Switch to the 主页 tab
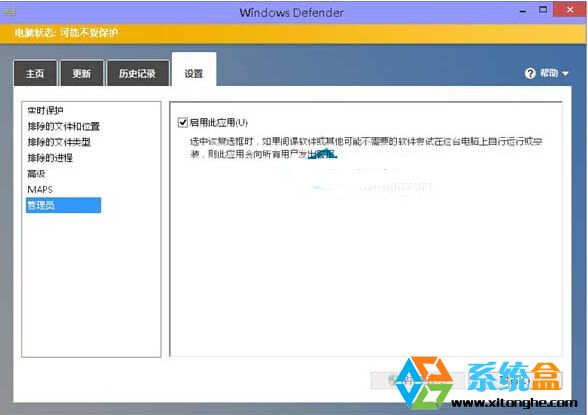The image size is (588, 415). [35, 73]
